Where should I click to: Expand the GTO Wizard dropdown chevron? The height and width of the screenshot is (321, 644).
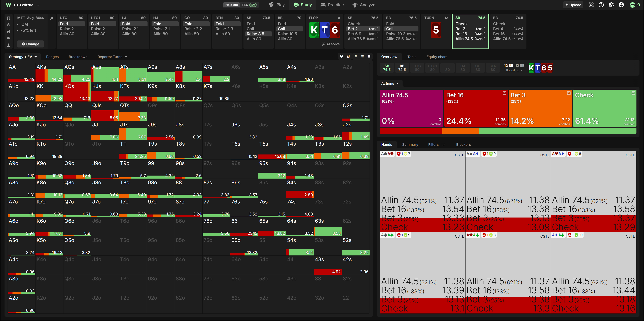pos(38,5)
